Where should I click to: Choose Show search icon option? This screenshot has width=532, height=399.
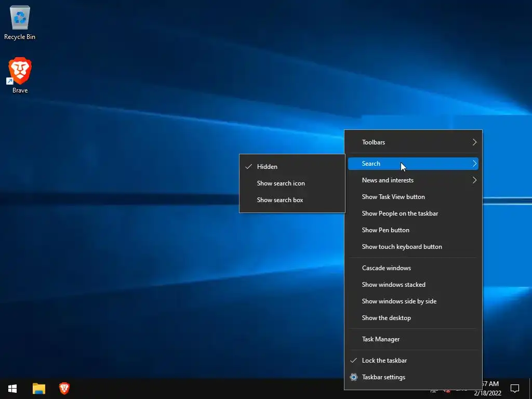click(x=292, y=183)
